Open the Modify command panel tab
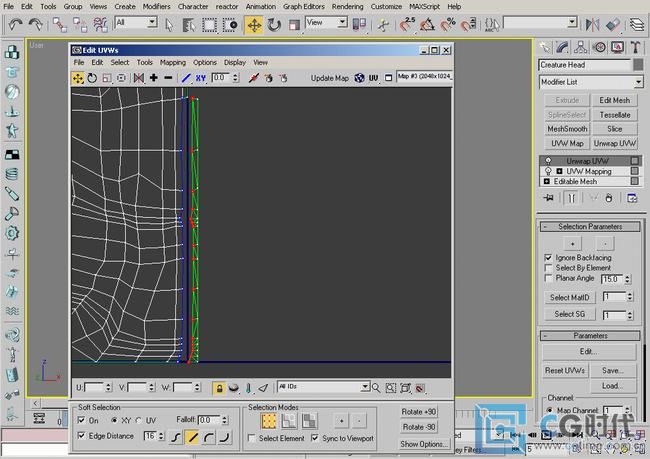Viewport: 650px width, 459px height. 563,47
